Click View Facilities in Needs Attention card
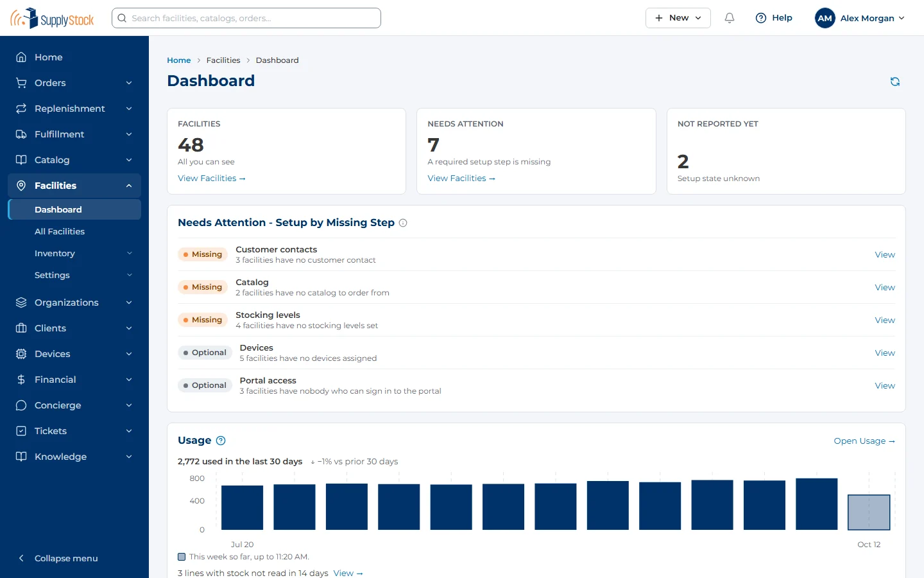This screenshot has height=578, width=924. click(x=461, y=179)
